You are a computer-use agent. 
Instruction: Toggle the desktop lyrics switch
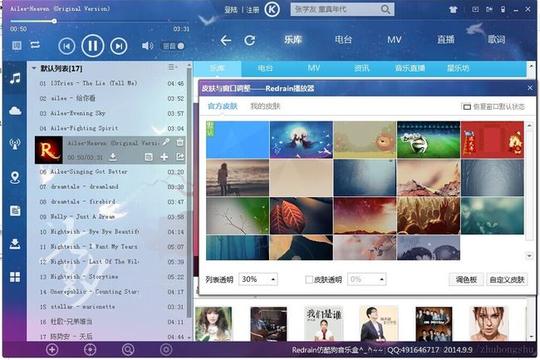(174, 46)
